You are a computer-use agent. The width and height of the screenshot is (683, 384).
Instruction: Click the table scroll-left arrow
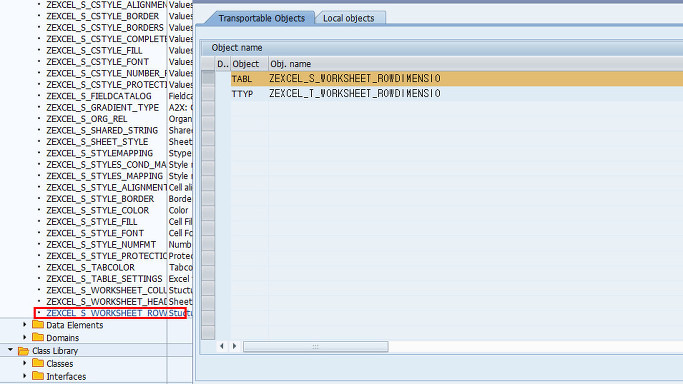coord(222,346)
